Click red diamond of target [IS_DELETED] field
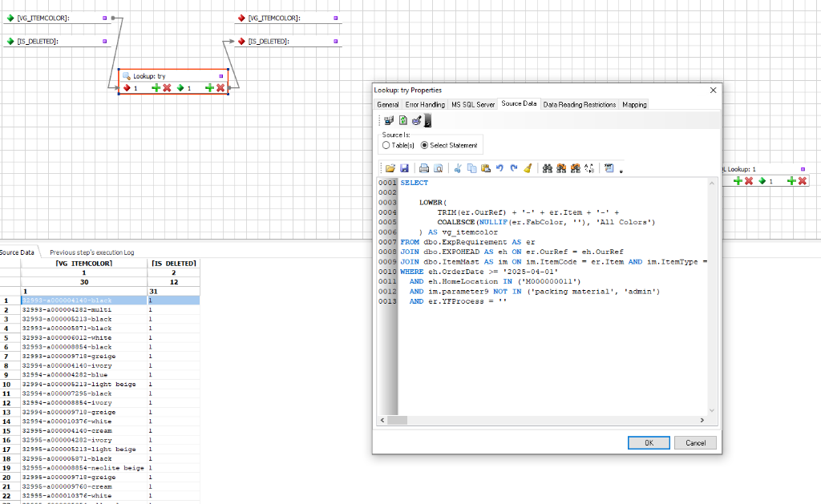821x504 pixels. pos(241,41)
